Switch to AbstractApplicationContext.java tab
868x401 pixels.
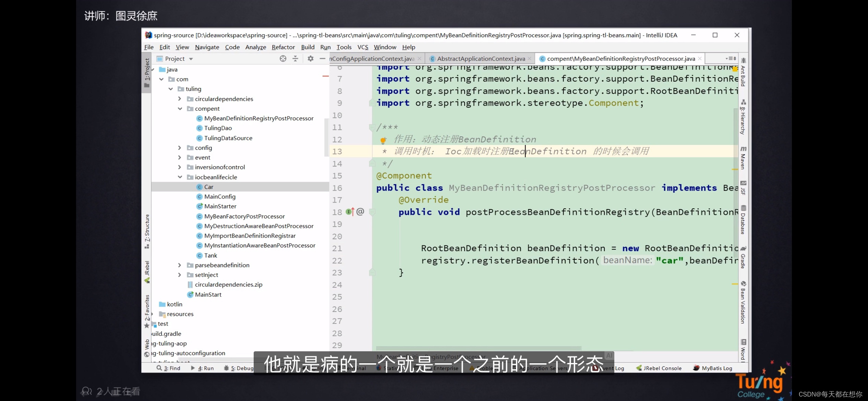pos(480,58)
